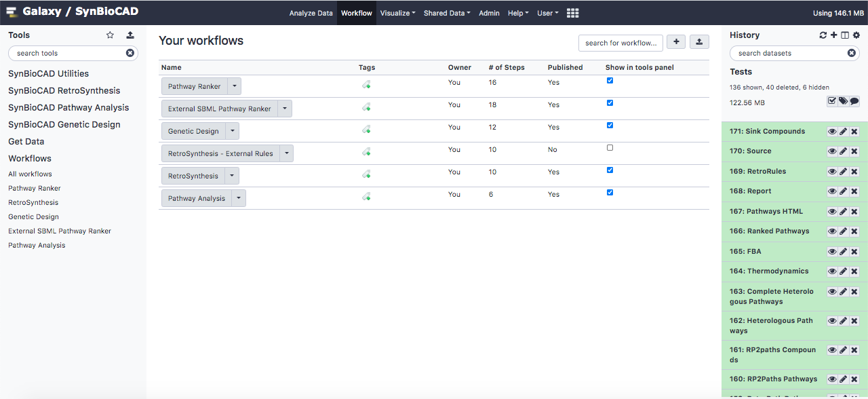View data of 167: Pathways HTML

point(832,212)
